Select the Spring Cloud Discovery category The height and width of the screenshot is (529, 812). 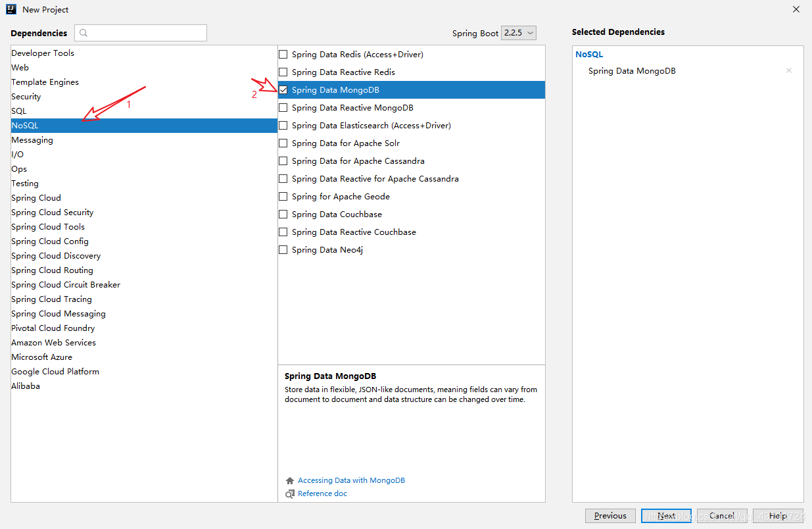pos(144,256)
